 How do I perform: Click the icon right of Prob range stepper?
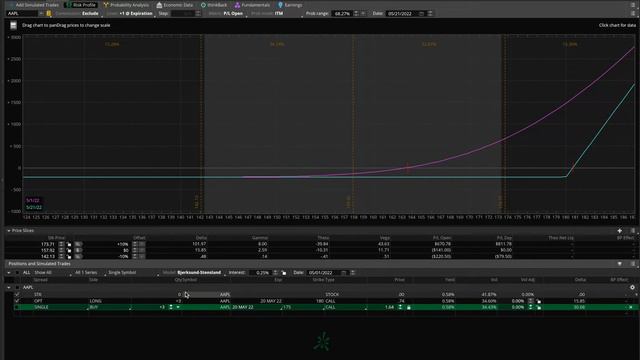point(363,13)
